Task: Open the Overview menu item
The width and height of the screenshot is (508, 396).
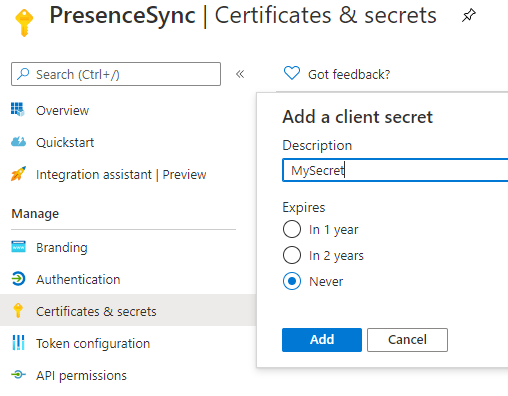Action: 62,110
